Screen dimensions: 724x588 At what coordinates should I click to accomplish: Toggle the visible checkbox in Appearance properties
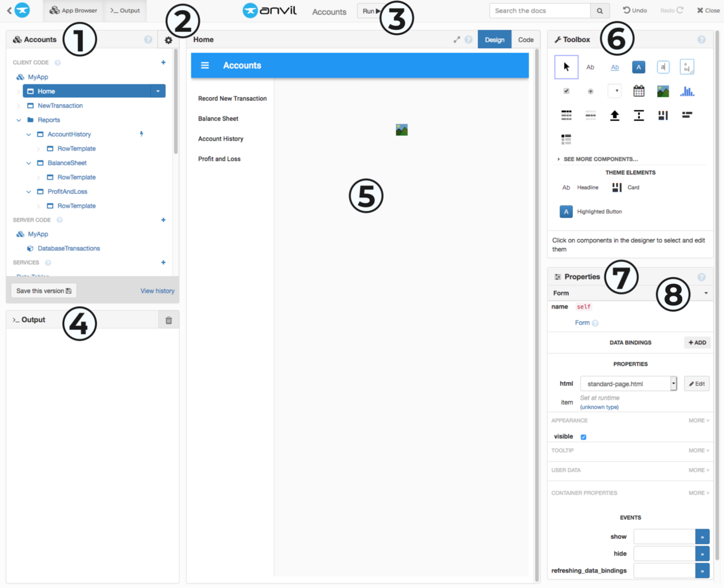583,436
